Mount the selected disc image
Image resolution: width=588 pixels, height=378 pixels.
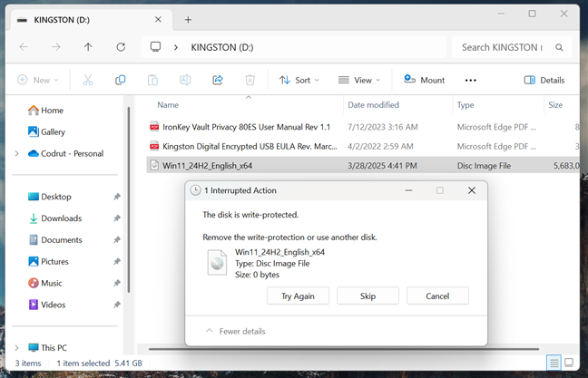(x=424, y=80)
